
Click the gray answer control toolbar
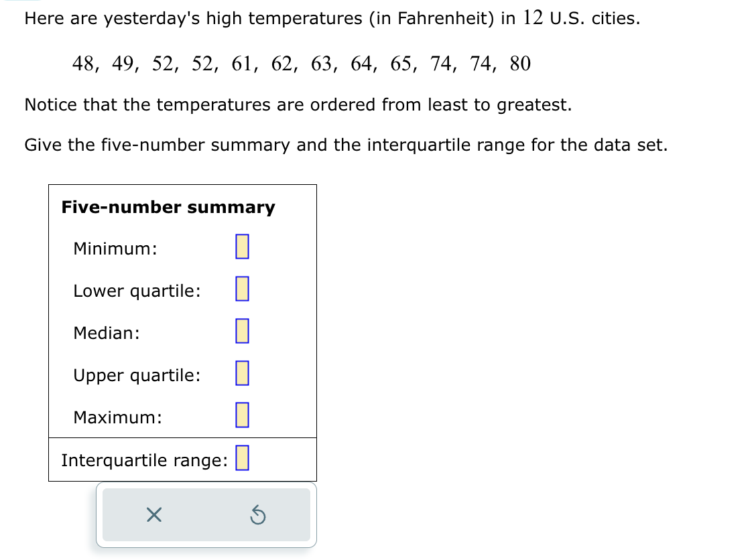coord(205,514)
